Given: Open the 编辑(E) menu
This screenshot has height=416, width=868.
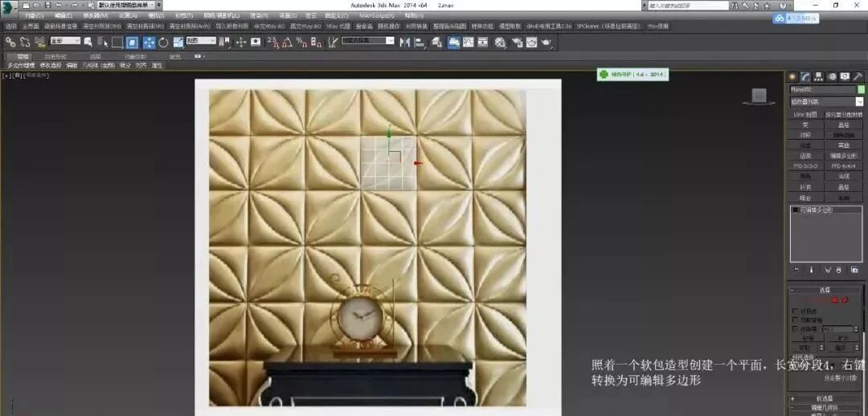Looking at the screenshot, I should 64,15.
